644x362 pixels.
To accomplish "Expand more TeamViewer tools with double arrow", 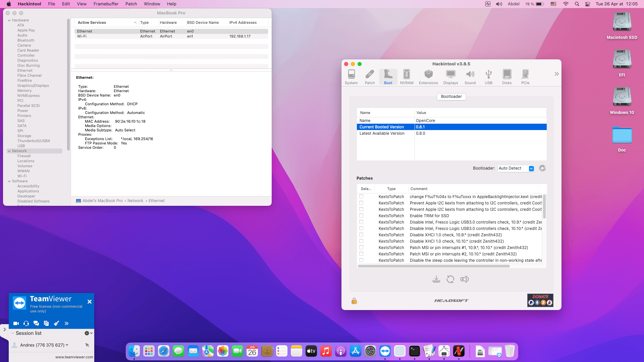I will (66, 323).
